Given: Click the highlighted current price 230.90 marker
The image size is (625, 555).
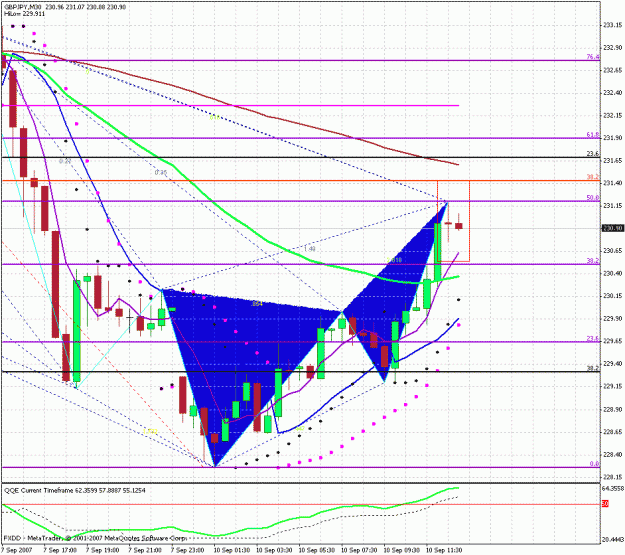Looking at the screenshot, I should coord(613,228).
